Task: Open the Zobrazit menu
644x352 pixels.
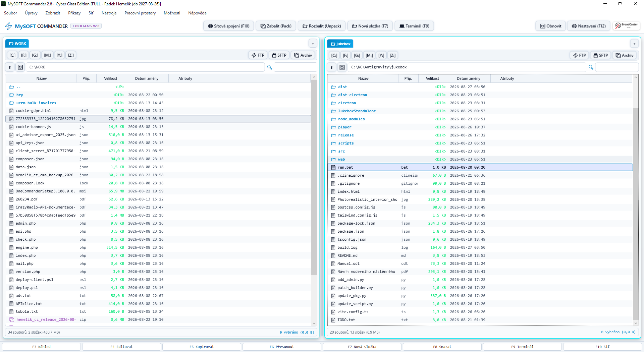Action: (53, 13)
